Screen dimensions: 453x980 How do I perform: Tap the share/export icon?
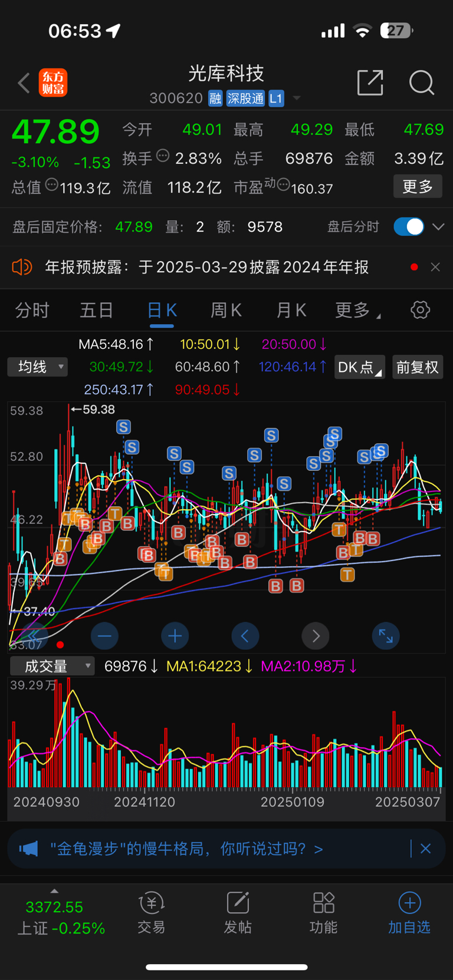(370, 83)
